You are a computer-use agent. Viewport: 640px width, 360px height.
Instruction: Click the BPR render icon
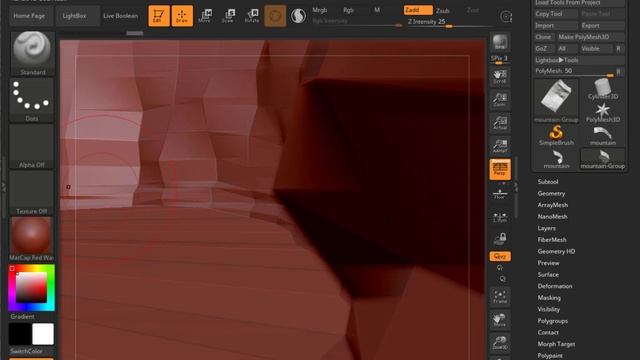(x=500, y=42)
